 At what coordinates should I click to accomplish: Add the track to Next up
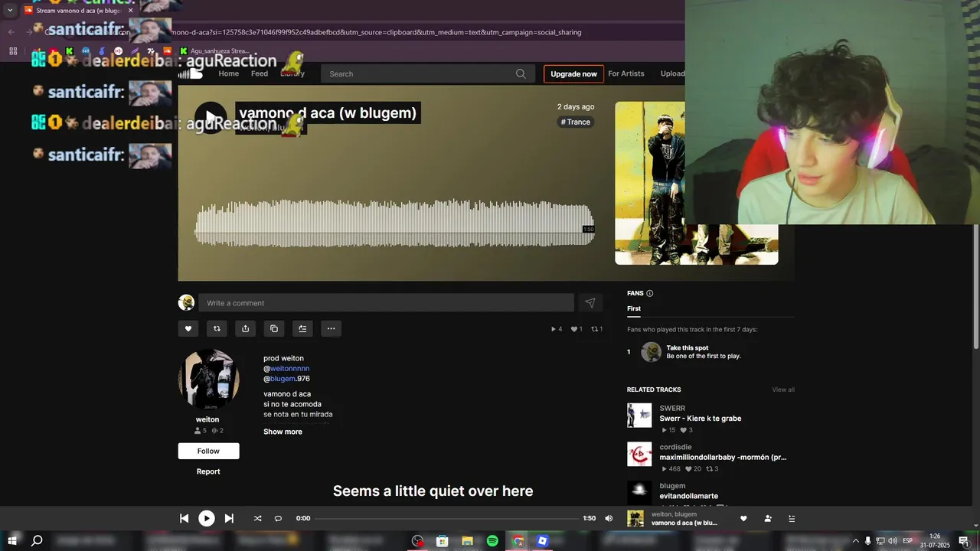(x=302, y=328)
